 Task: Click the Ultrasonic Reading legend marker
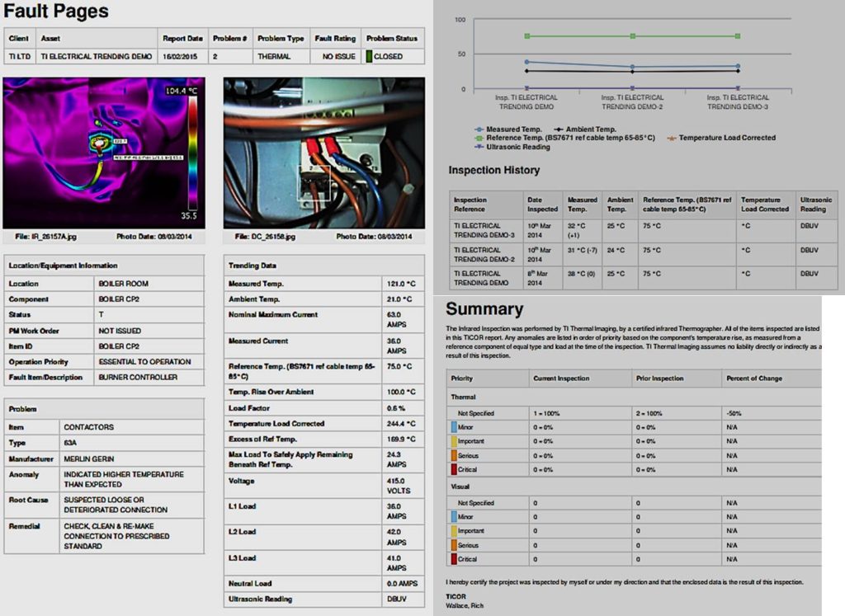(479, 147)
